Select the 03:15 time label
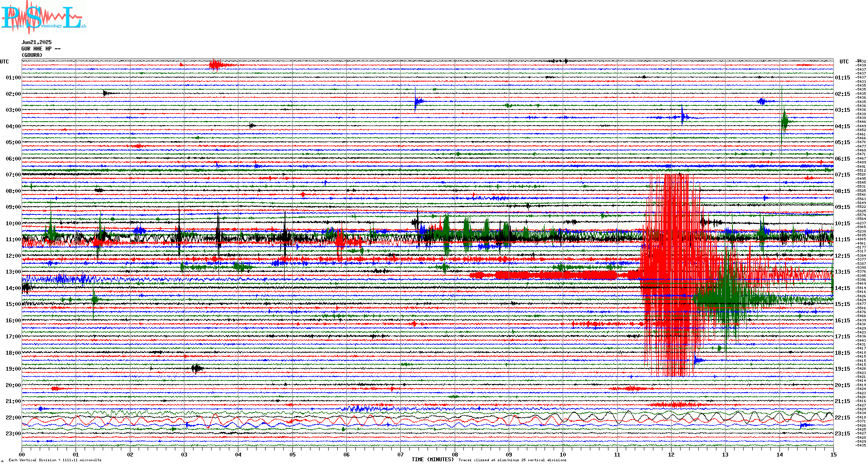 (843, 110)
